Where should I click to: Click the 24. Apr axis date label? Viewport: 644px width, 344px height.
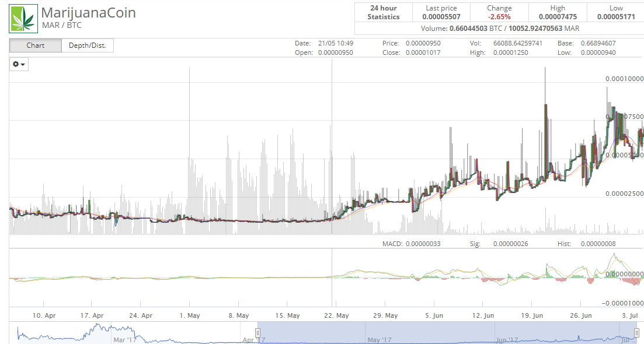(141, 315)
